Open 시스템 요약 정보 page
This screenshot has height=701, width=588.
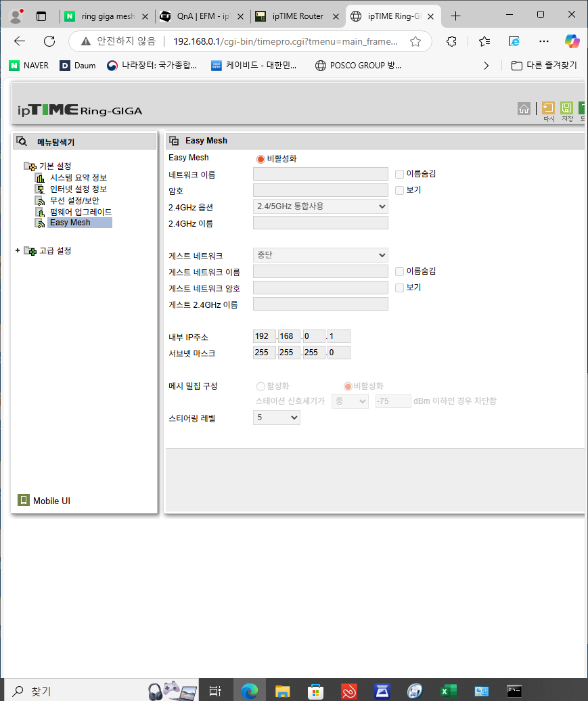click(78, 177)
